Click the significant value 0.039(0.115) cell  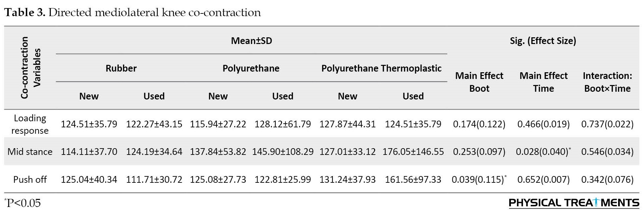pyautogui.click(x=479, y=179)
